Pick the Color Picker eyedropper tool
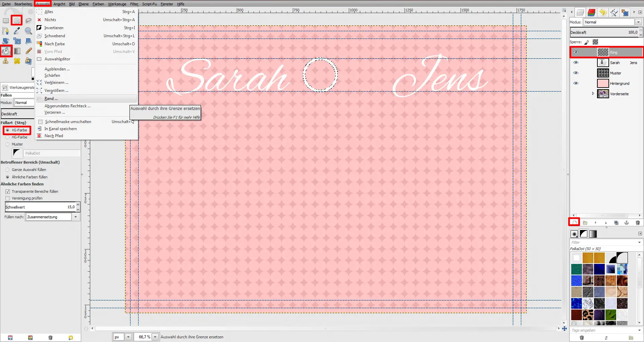Screen dimensions: 644x342 point(17,31)
